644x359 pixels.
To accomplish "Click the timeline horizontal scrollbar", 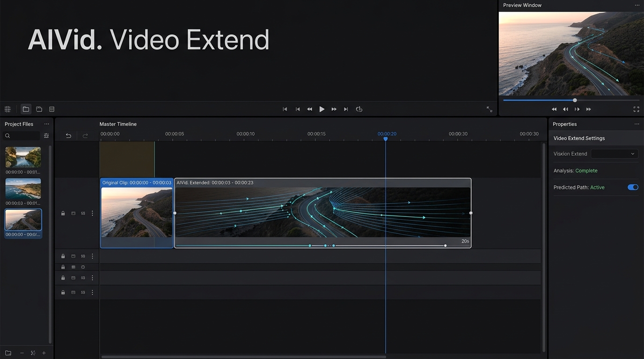I will [243, 357].
